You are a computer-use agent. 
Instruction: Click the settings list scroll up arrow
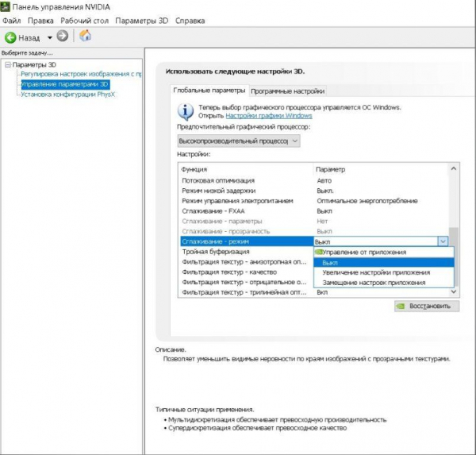454,168
